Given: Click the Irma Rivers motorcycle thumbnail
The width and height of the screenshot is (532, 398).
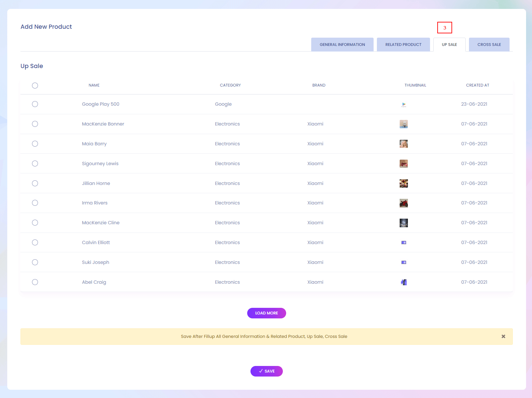Looking at the screenshot, I should coord(404,203).
